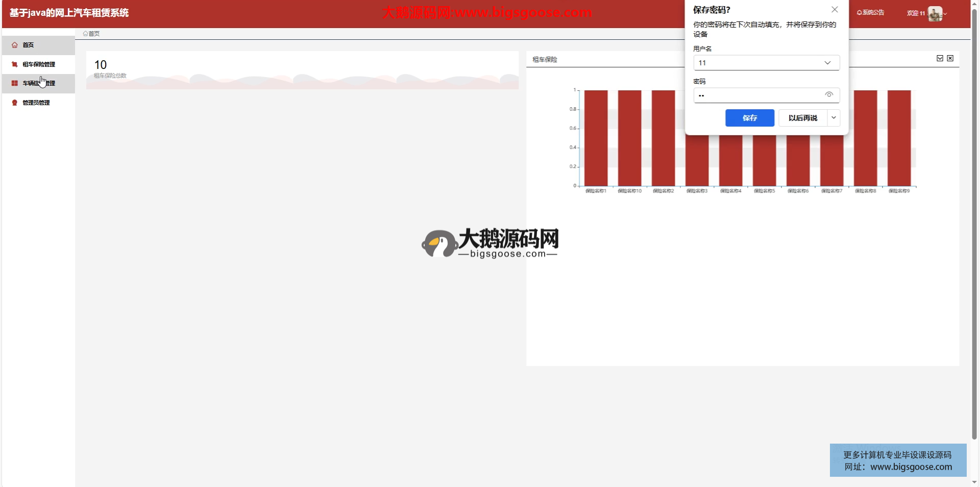Click the 租车保险管理 sidebar icon
Image resolution: width=980 pixels, height=487 pixels.
point(15,64)
